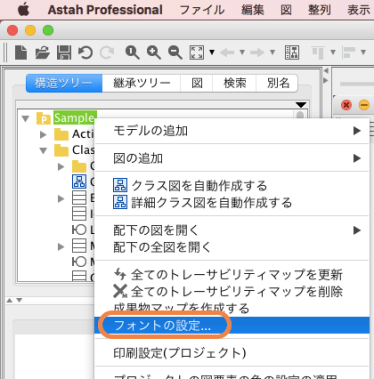Open the 編集 menu
The width and height of the screenshot is (374, 379).
point(253,10)
